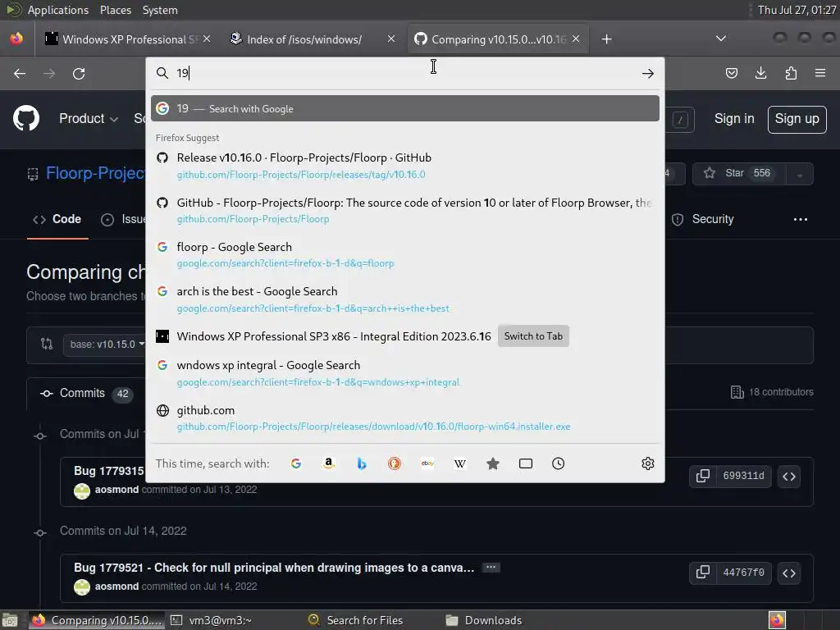The image size is (840, 630).
Task: Reload the page with the refresh icon
Action: click(79, 73)
